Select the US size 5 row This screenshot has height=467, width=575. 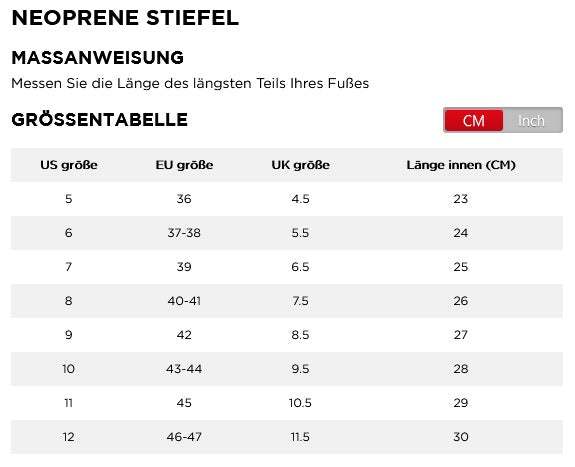point(287,199)
